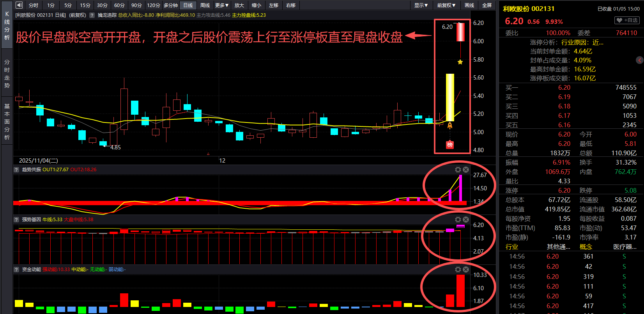644x314 pixels.
Task: Close the 趋势共振 indicator panel
Action: pyautogui.click(x=465, y=170)
